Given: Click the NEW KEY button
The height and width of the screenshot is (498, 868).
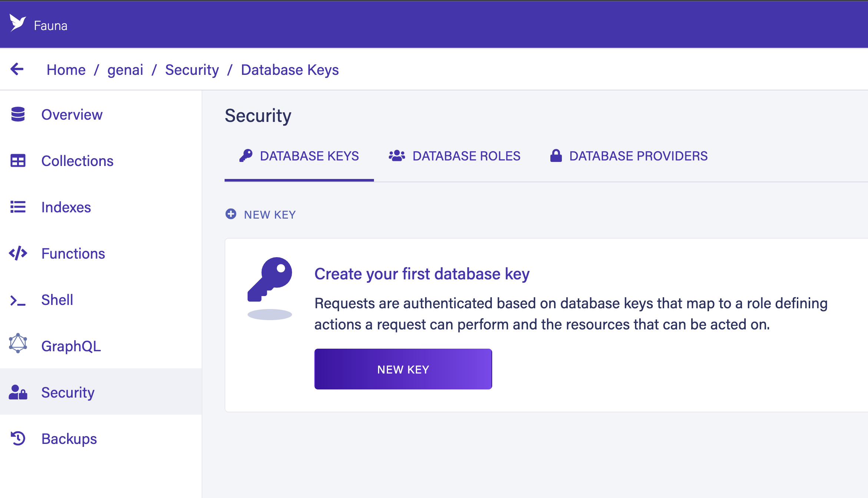Looking at the screenshot, I should pos(404,369).
